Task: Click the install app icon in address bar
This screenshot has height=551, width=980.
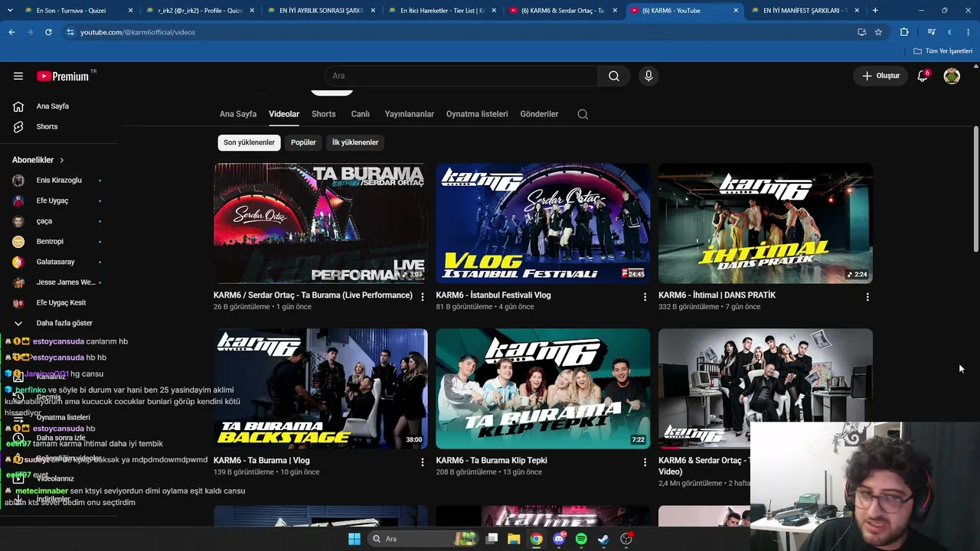Action: [861, 32]
